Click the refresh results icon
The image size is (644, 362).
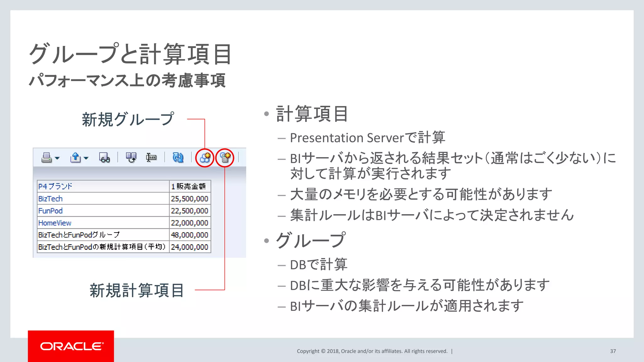click(178, 157)
